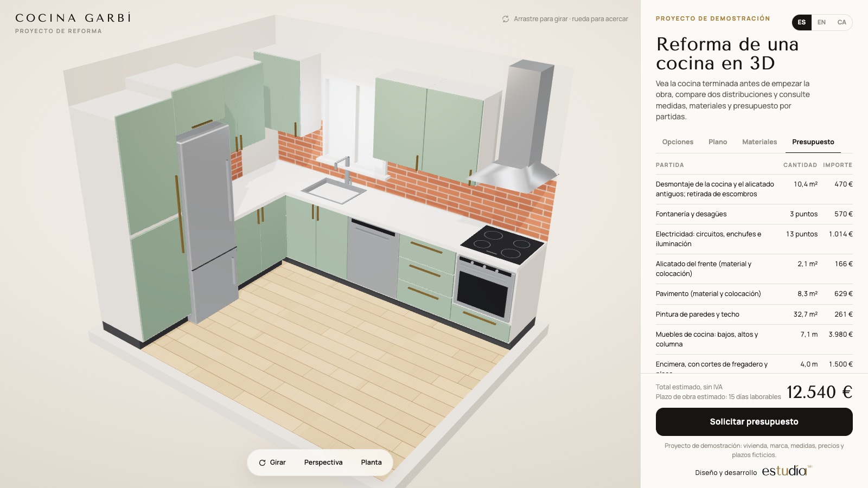Click the 'Arrastre para girar' hint text
This screenshot has width=868, height=488.
point(565,19)
